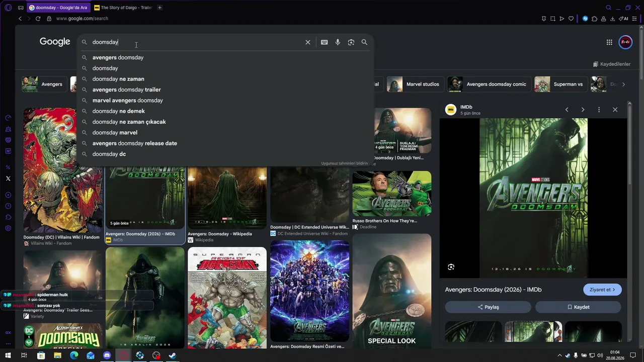The image size is (644, 362).
Task: Search inside image with the Lens icon on preview
Action: point(451,267)
